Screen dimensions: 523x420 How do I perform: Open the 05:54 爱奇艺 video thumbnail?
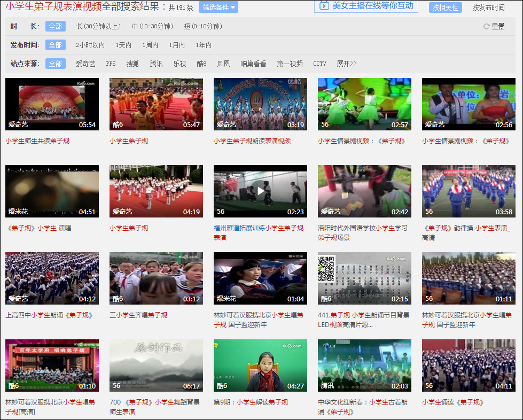coord(52,104)
